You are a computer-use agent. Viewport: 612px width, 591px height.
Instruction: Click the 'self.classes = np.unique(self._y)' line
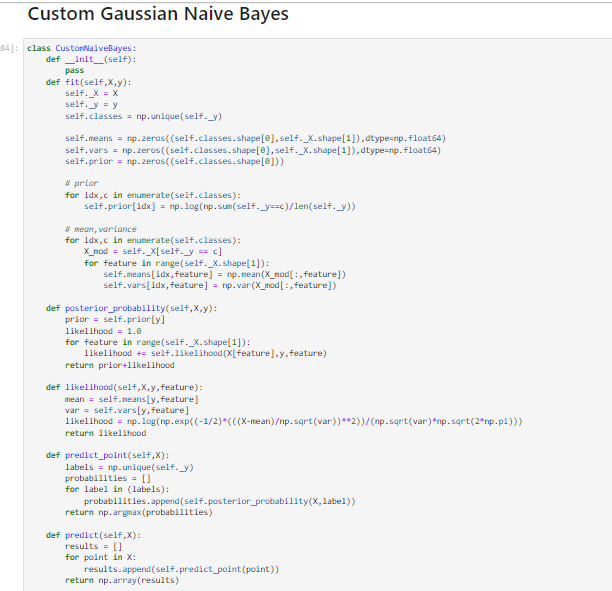tap(143, 116)
